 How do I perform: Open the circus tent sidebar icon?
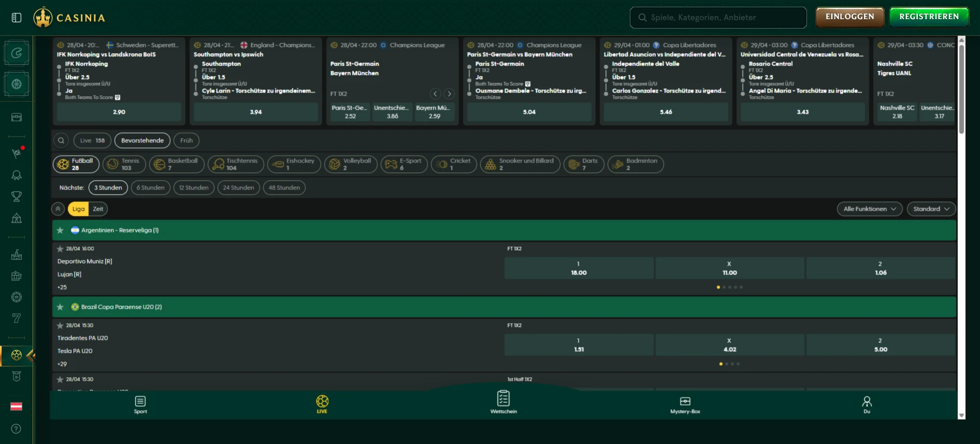click(x=17, y=218)
